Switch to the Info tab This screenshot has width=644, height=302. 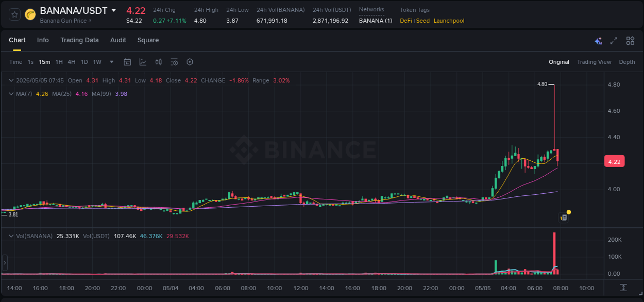click(x=43, y=40)
